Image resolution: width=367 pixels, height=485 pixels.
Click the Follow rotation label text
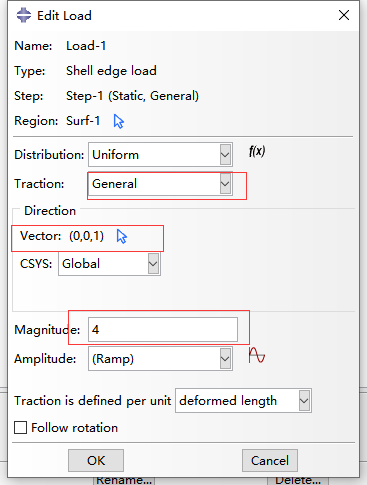[74, 428]
